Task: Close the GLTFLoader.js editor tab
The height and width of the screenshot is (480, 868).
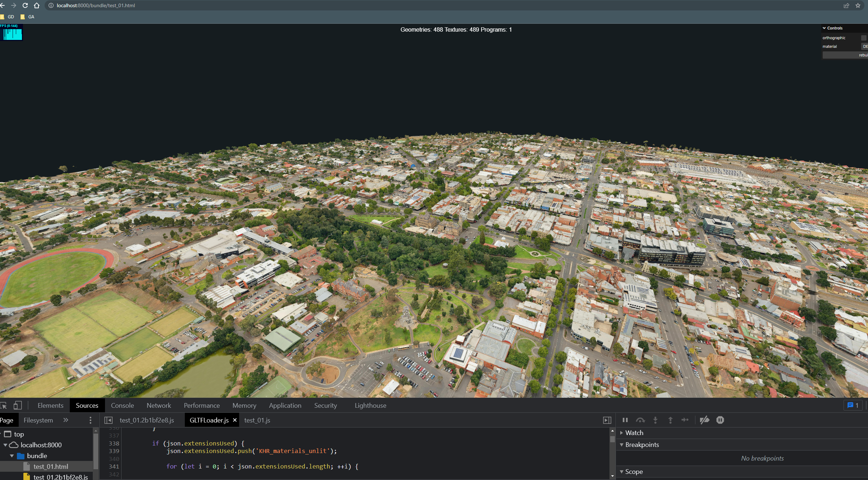Action: click(x=235, y=420)
